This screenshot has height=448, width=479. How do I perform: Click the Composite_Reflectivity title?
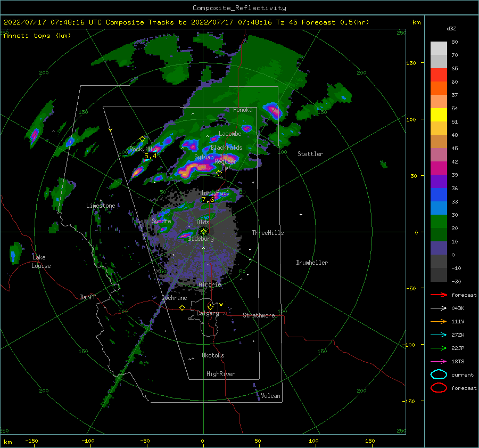240,8
